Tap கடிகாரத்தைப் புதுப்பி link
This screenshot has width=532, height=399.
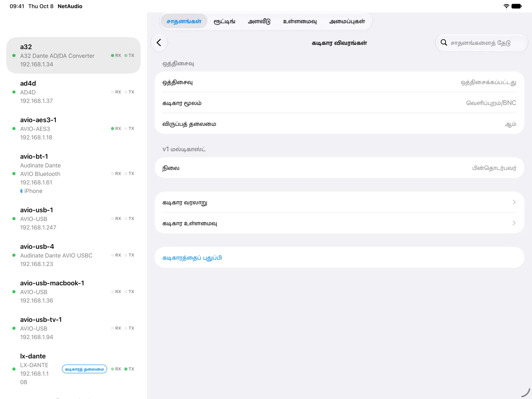(x=192, y=258)
